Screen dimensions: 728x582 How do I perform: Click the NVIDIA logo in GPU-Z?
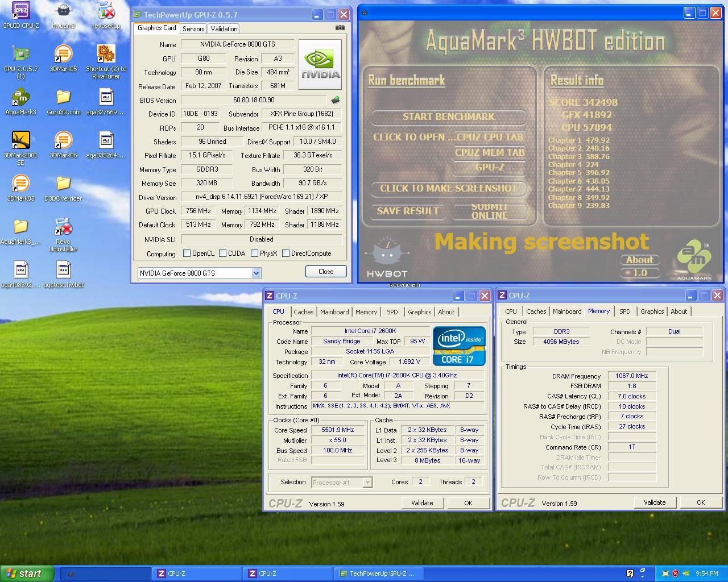pos(320,64)
